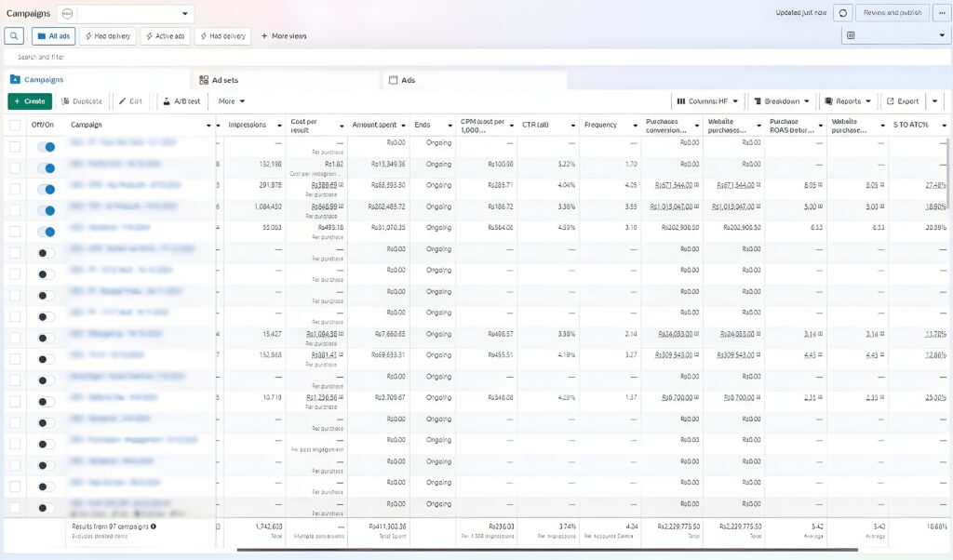This screenshot has width=953, height=560.
Task: Click the Search and filter field
Action: click(x=476, y=57)
